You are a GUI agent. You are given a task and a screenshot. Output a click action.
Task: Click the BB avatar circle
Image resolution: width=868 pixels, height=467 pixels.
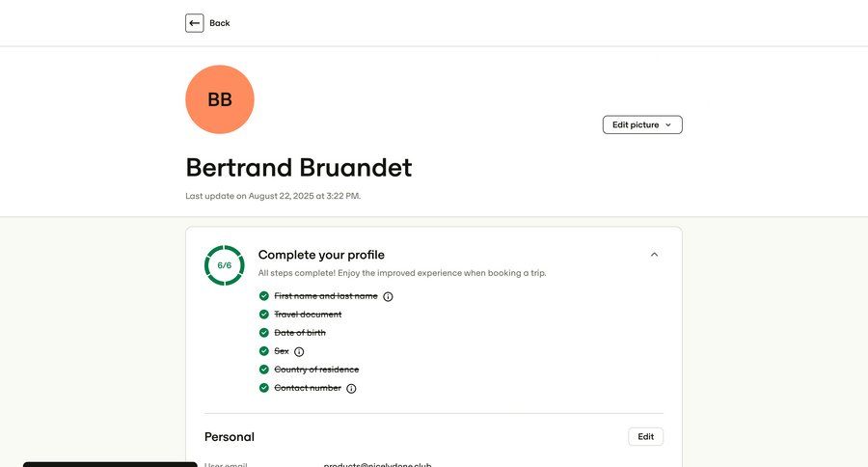(220, 99)
